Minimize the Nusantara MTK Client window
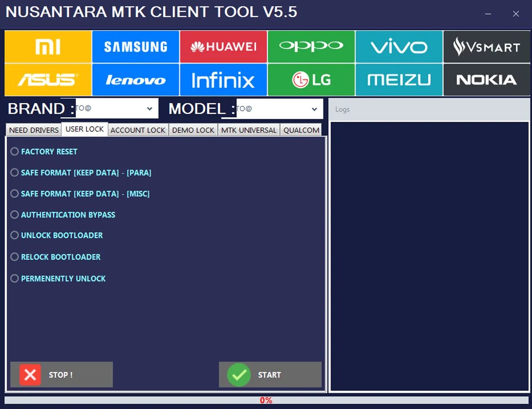 [488, 14]
